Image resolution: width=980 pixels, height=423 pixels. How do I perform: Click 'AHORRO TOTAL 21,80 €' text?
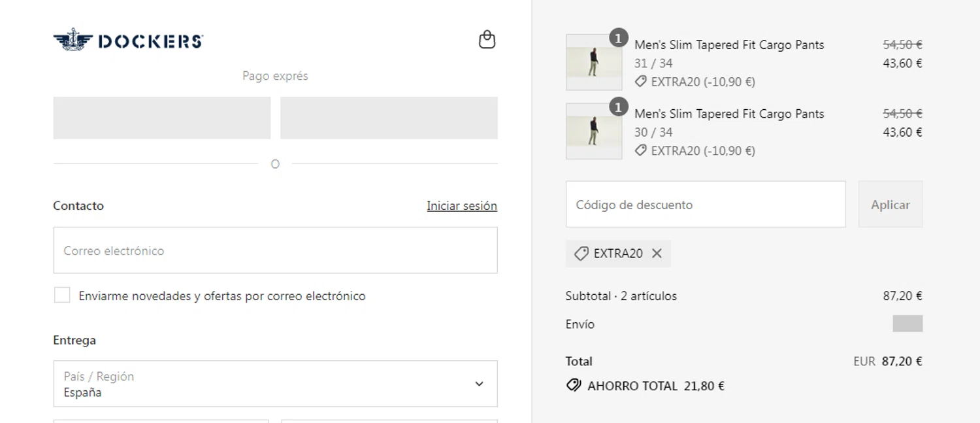coord(656,386)
